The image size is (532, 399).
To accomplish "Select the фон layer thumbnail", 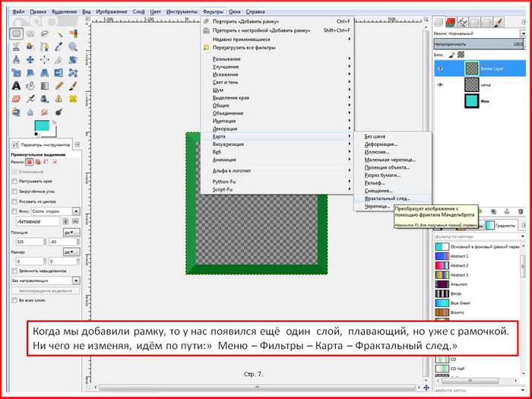I will point(472,101).
